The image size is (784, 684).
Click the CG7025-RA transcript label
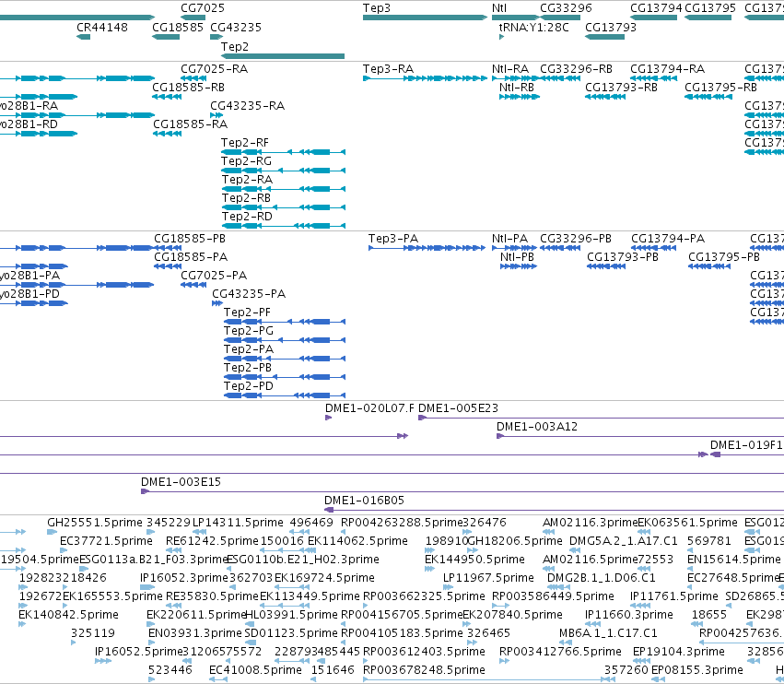click(x=214, y=68)
